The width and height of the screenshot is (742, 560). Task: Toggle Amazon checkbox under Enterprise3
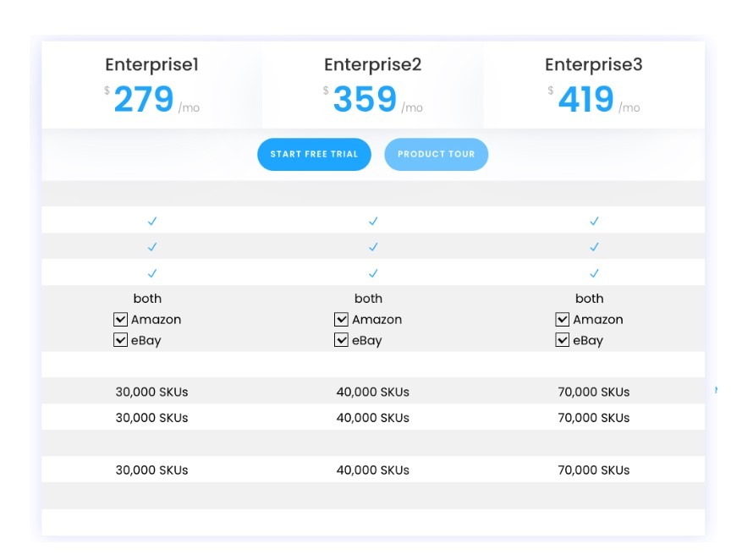click(x=562, y=319)
